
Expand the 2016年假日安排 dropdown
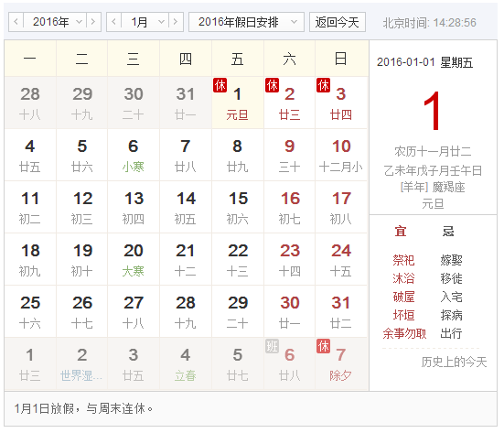point(247,22)
